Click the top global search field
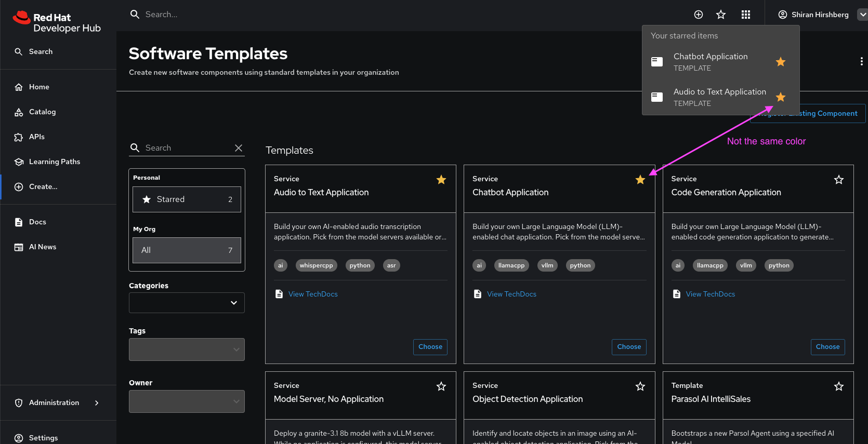 click(x=208, y=15)
